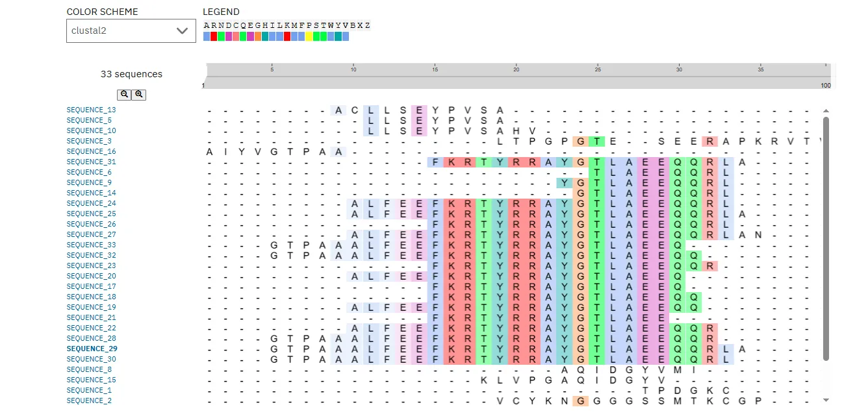Click the scroll-down arrow of the alignment scrollbar
Viewport: 868px width, 418px height.
click(x=826, y=400)
